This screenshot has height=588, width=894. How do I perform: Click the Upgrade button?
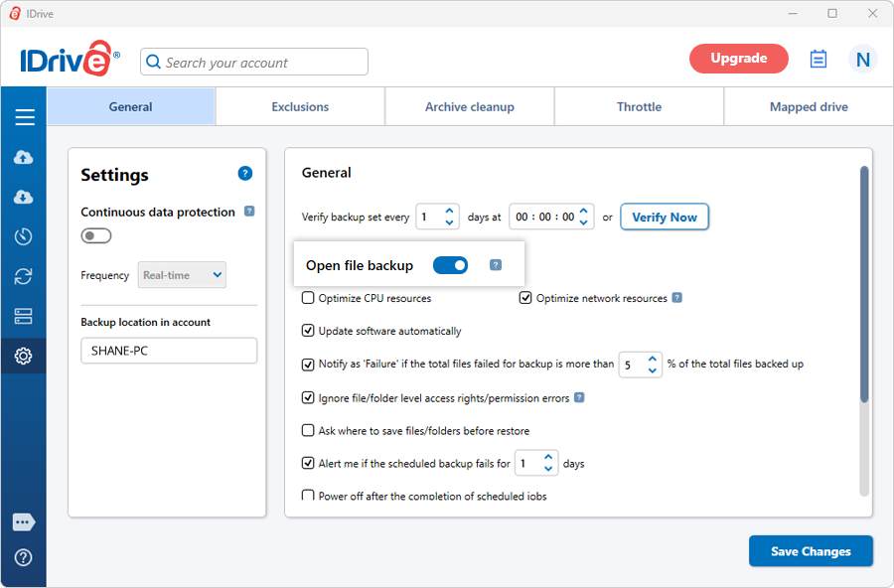[x=739, y=59]
